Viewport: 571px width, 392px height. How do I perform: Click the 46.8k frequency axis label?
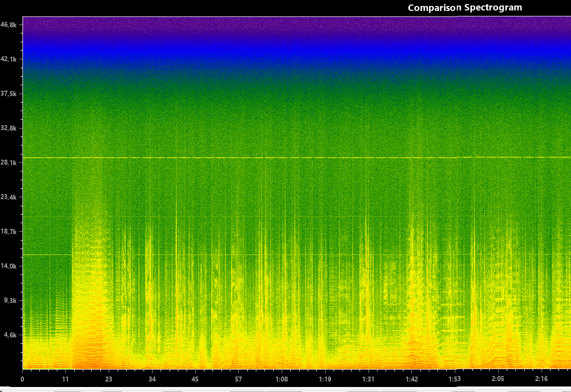10,24
